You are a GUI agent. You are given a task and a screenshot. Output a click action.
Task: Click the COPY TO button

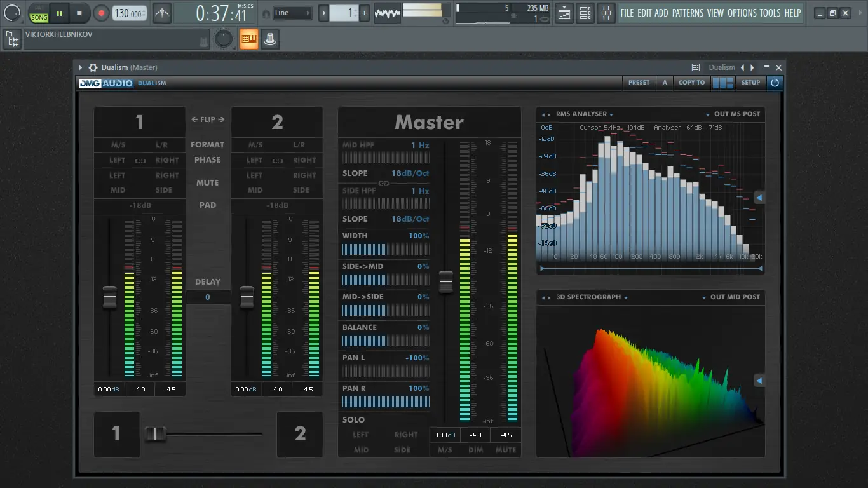[691, 83]
